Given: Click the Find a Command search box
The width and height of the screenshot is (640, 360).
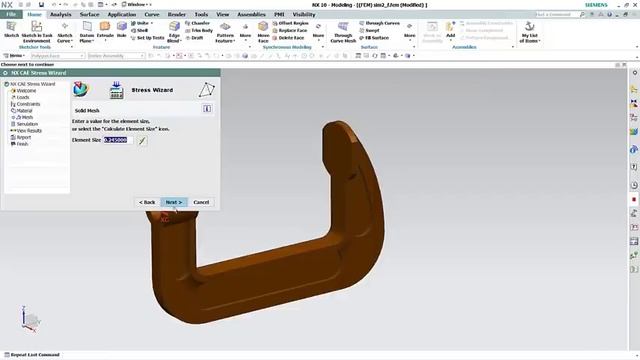Looking at the screenshot, I should [557, 14].
